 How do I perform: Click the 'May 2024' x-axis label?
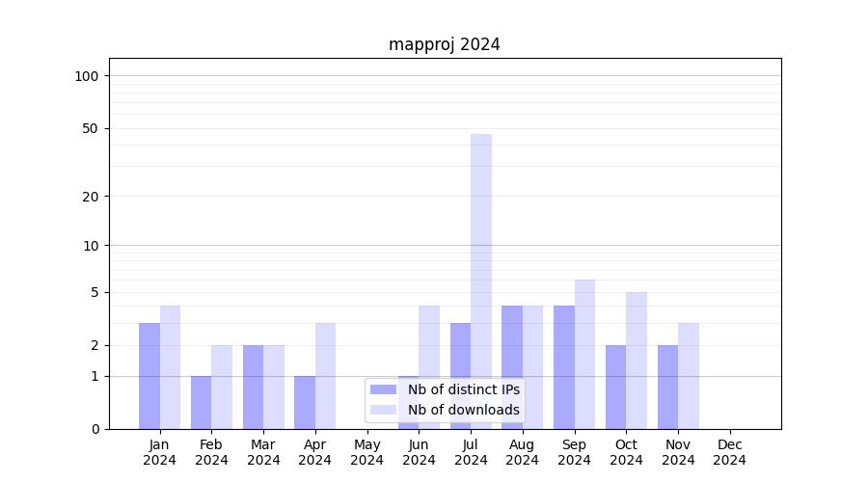(366, 452)
